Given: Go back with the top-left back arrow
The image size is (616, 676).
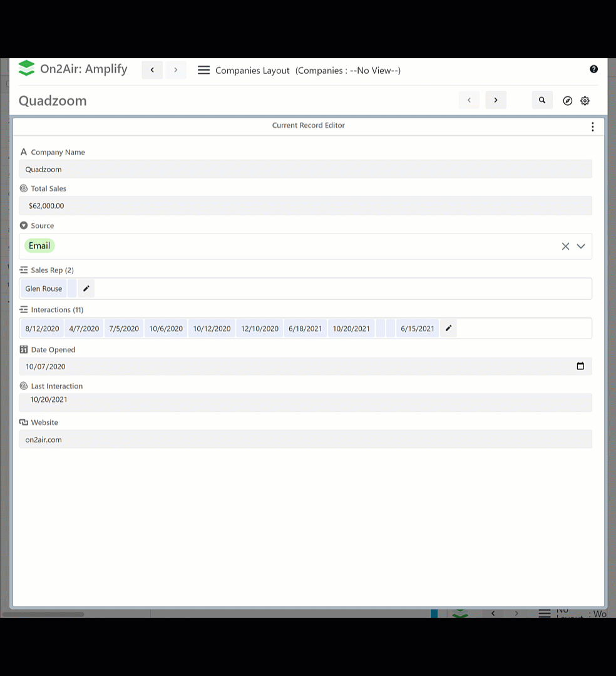Looking at the screenshot, I should (152, 70).
